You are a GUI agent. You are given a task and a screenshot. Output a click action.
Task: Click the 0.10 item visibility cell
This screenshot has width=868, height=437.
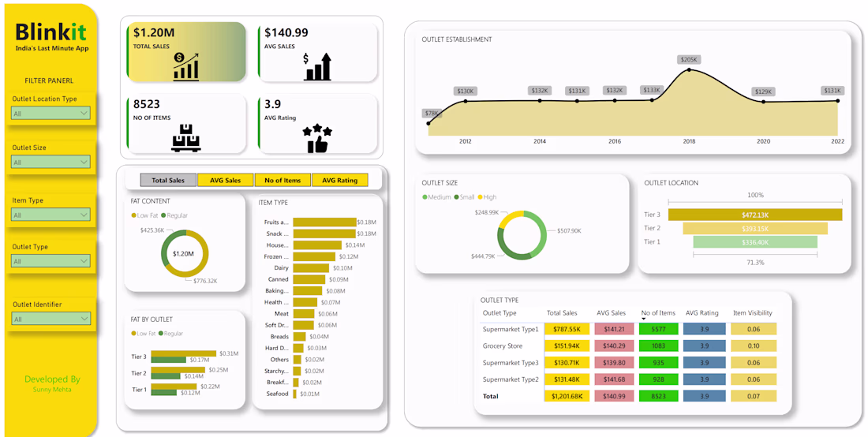(754, 345)
